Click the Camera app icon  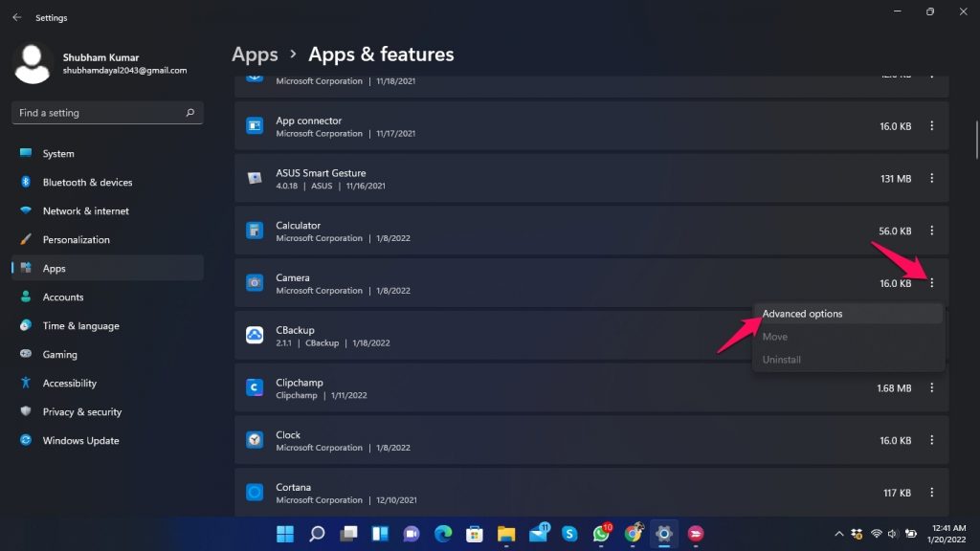point(255,283)
